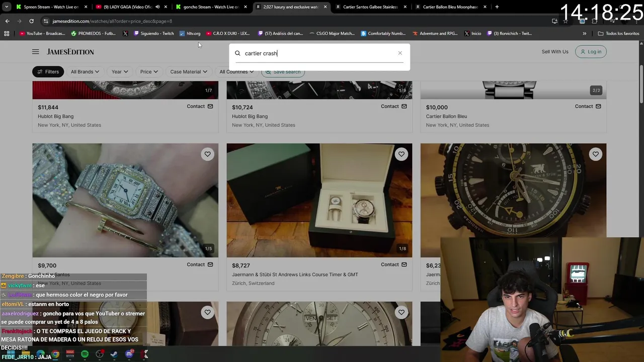Open Steam from the taskbar

[114, 354]
